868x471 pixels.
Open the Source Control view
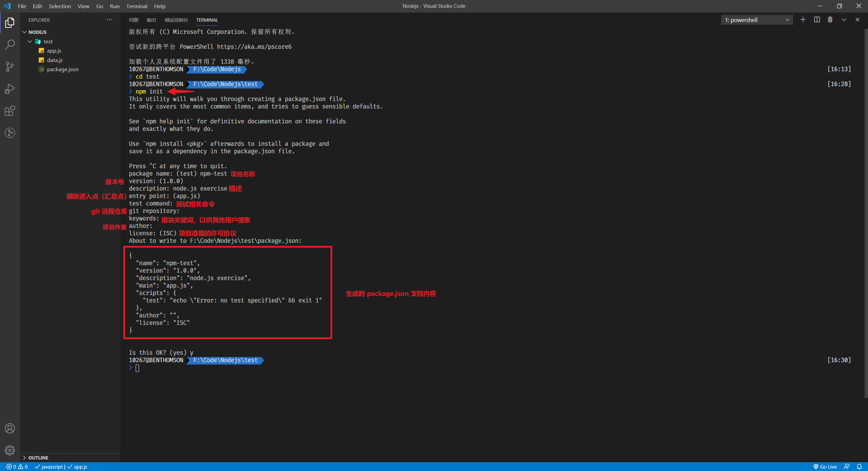[10, 66]
